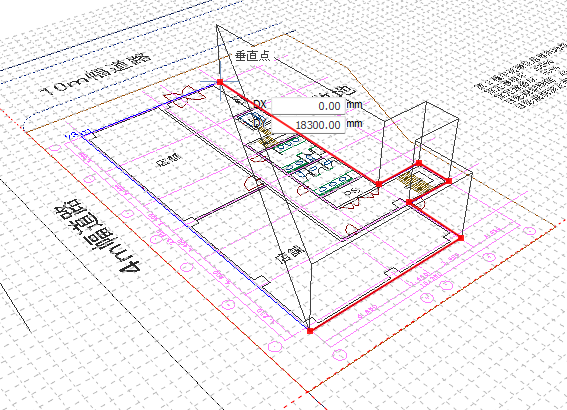Click red vertex at end of long diagonal
567x410 pixels.
pos(379,184)
